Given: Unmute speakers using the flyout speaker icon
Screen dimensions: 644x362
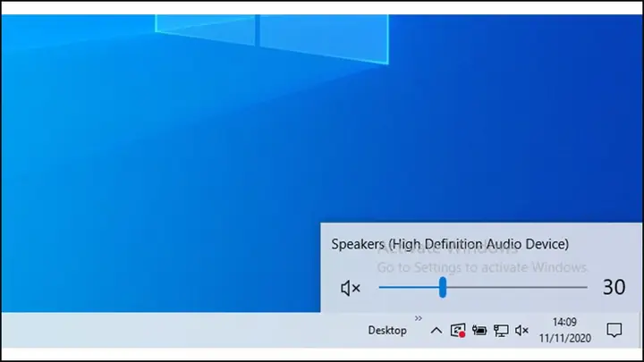Looking at the screenshot, I should pyautogui.click(x=351, y=288).
